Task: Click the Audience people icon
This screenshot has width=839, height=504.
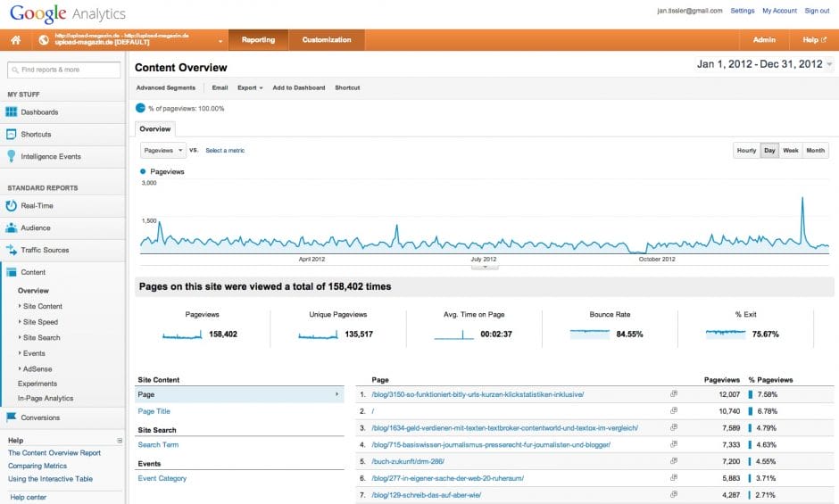Action: (11, 228)
